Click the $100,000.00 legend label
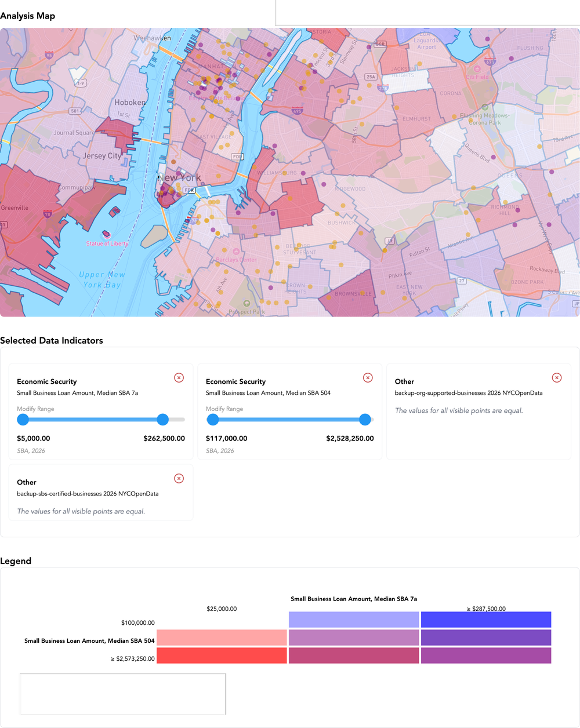Screen dimensions: 580x728 (138, 623)
